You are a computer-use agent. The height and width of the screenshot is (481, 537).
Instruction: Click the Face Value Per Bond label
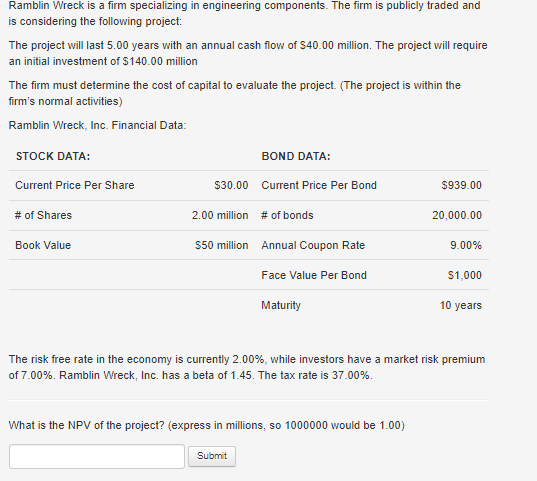314,275
